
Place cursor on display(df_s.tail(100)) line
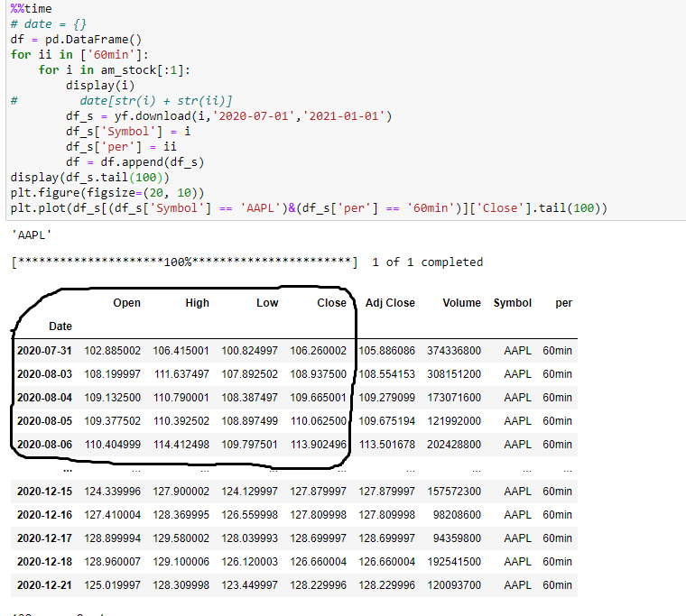coord(89,178)
